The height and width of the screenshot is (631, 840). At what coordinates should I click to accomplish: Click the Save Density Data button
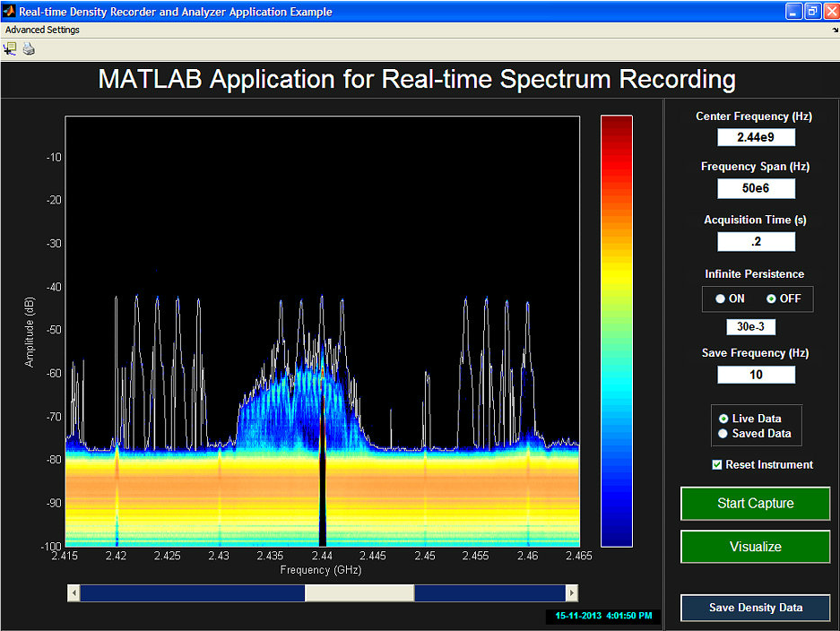[755, 608]
